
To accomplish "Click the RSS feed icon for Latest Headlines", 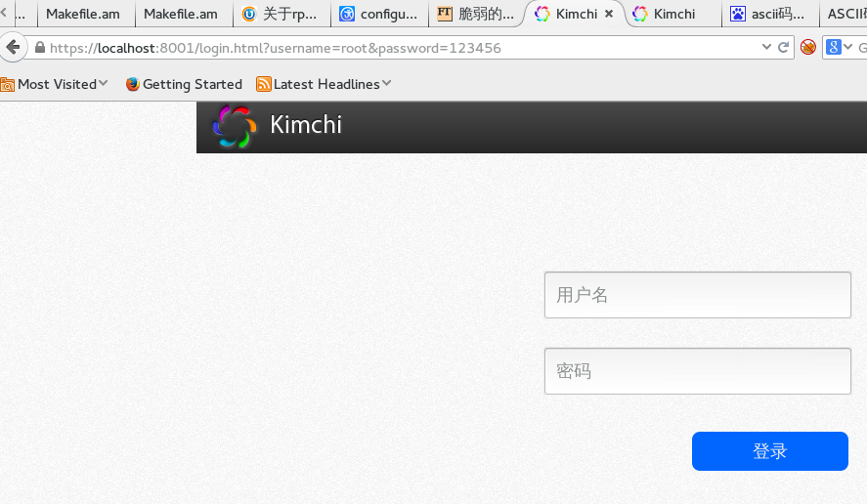I will click(x=263, y=84).
